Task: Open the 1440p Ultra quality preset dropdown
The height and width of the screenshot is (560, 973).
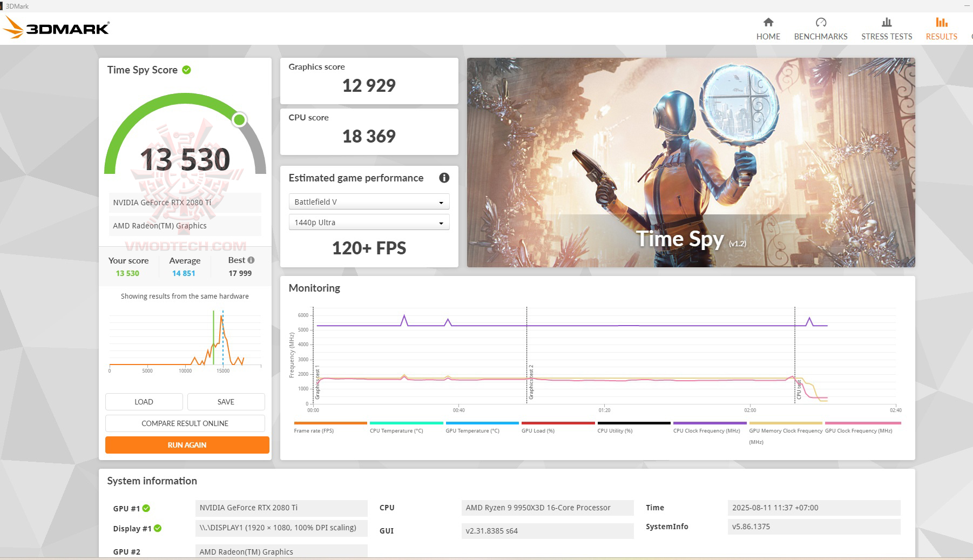Action: 369,222
